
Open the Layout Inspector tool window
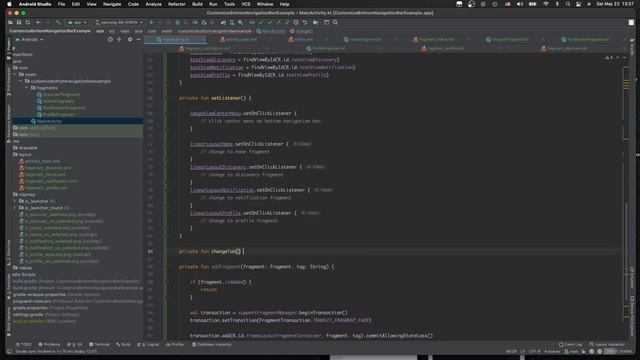[607, 344]
